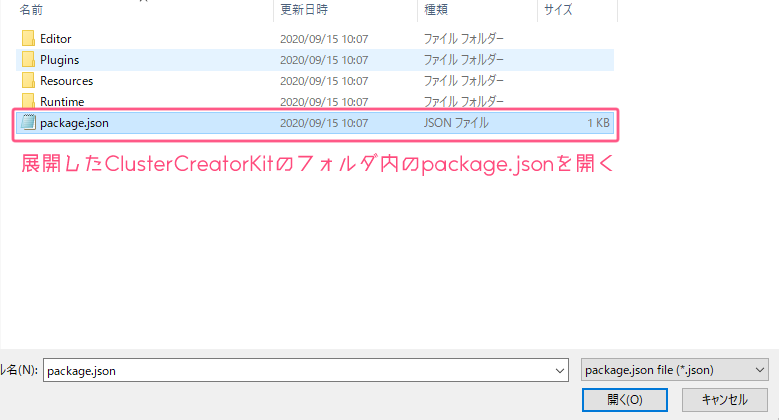Select the Resources folder name label

coord(66,81)
